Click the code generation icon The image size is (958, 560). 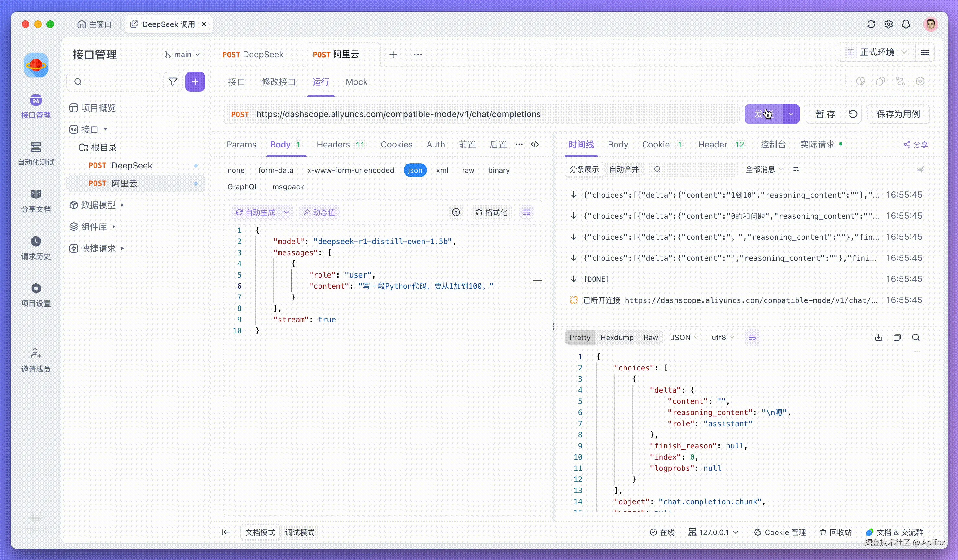535,144
